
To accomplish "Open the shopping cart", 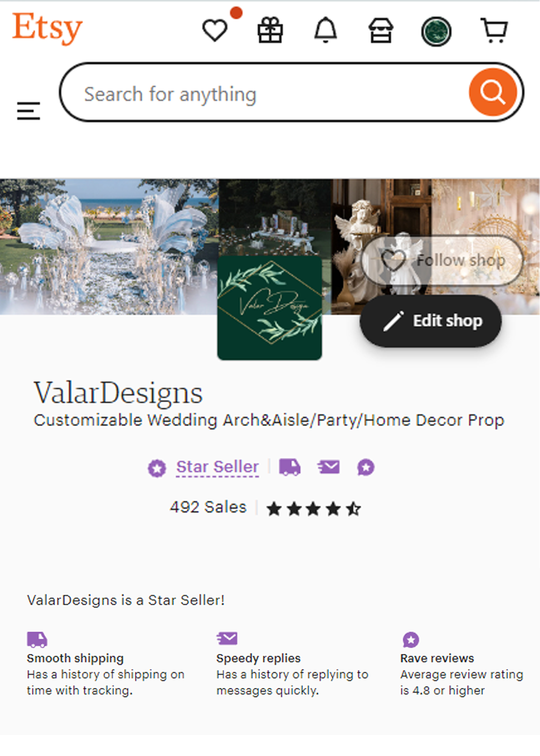I will click(x=494, y=30).
